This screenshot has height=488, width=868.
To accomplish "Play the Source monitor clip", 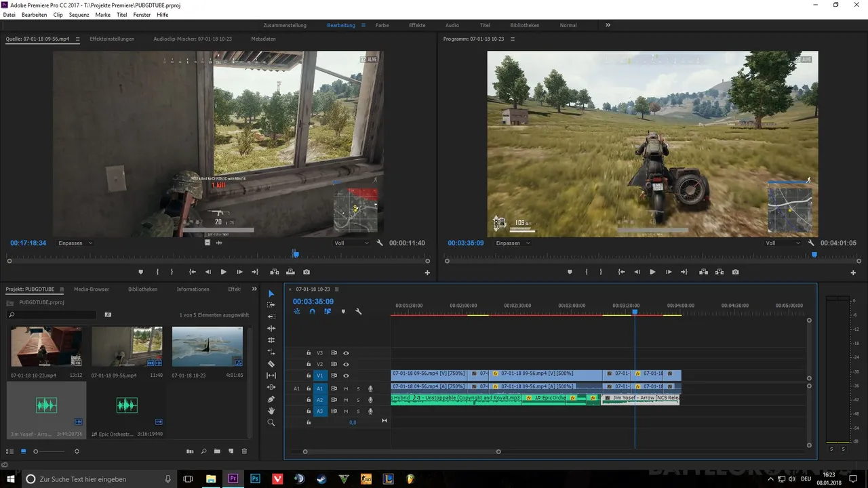I will pos(224,272).
